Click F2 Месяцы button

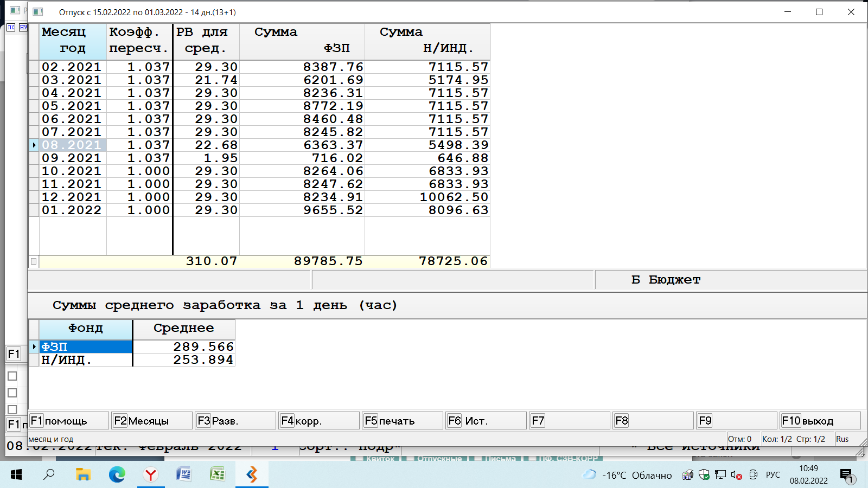152,421
